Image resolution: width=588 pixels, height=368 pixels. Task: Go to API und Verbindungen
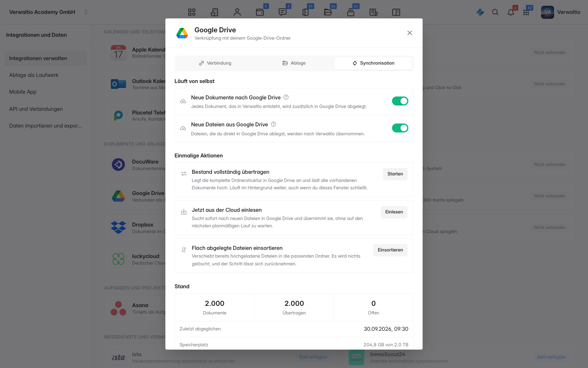click(46, 109)
